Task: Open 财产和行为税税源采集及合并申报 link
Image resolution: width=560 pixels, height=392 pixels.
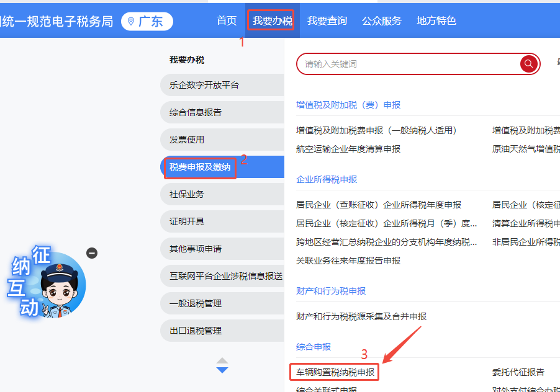Action: 361,316
